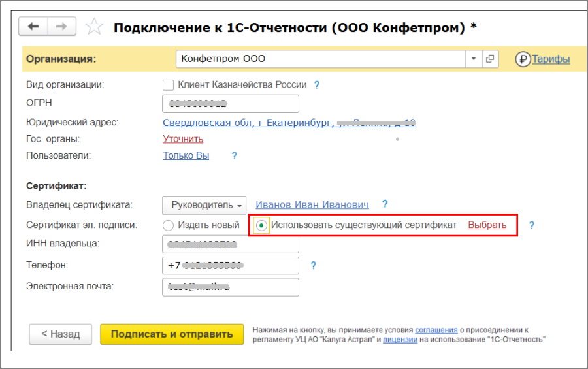This screenshot has width=588, height=369.
Task: Open the Иванов Иван Иванович link
Action: [312, 205]
